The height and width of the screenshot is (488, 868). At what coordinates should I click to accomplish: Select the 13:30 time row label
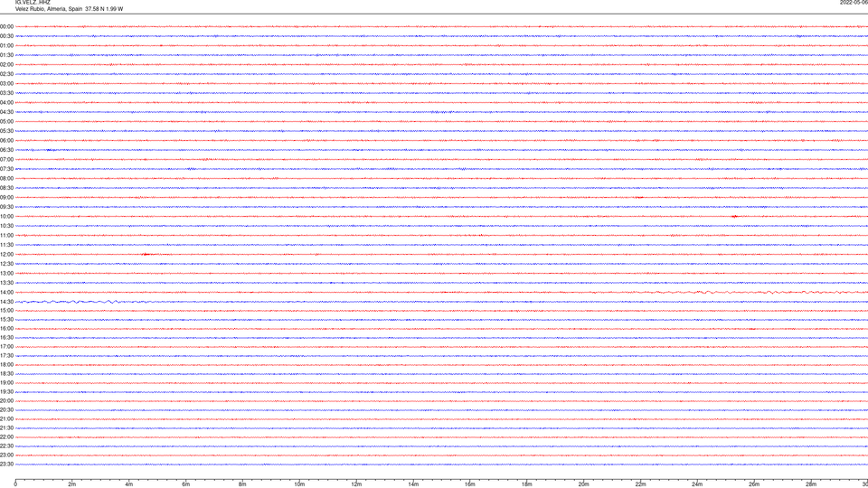click(6, 283)
